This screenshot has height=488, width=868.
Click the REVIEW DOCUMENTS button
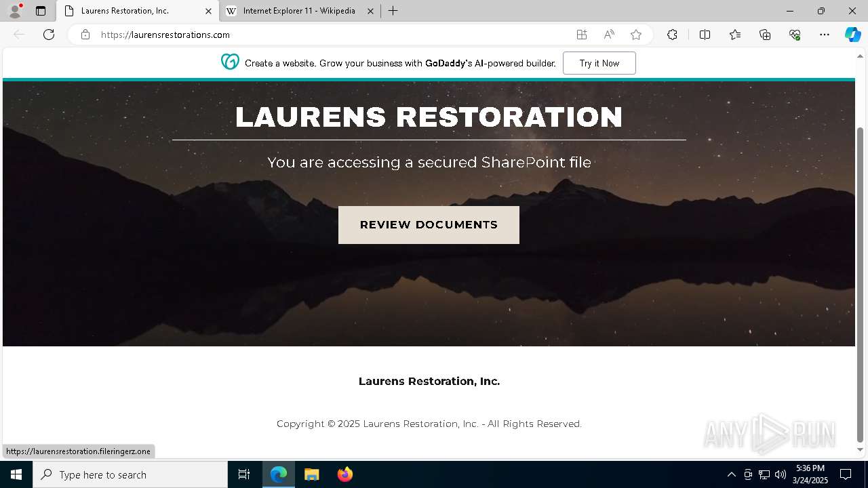[429, 225]
